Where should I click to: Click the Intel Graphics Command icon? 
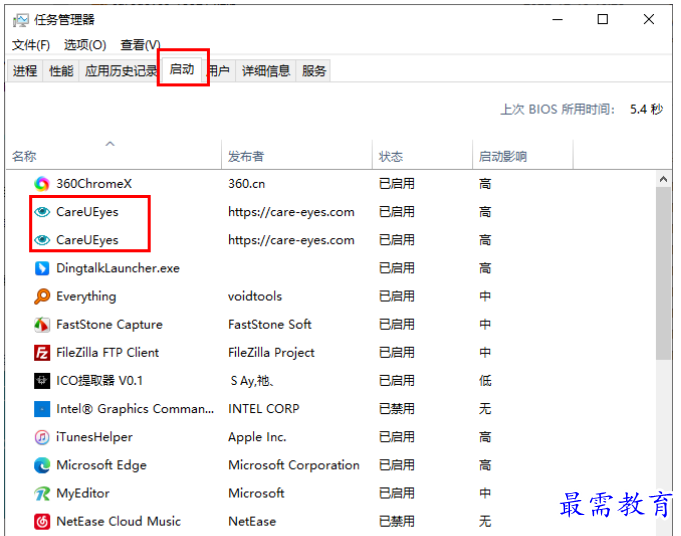(42, 409)
